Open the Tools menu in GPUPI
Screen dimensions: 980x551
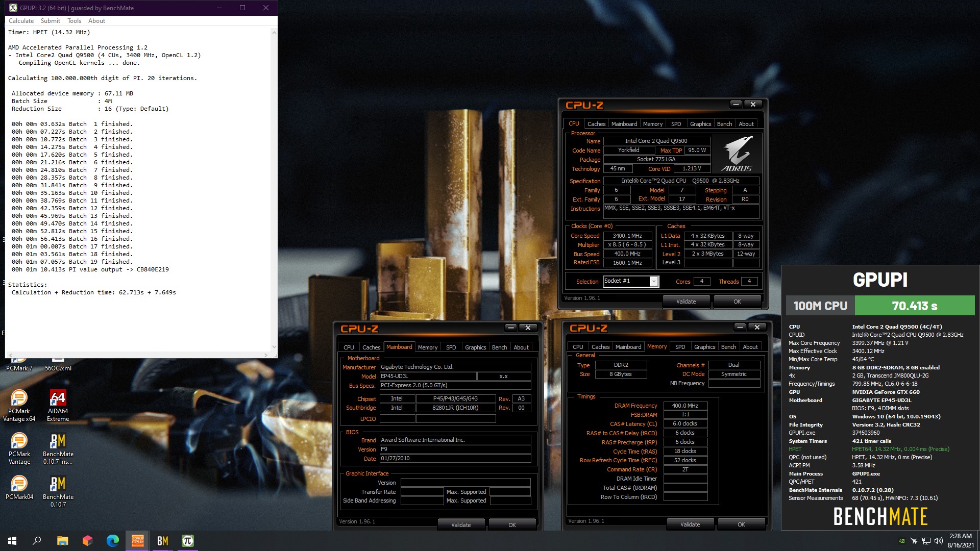[75, 21]
